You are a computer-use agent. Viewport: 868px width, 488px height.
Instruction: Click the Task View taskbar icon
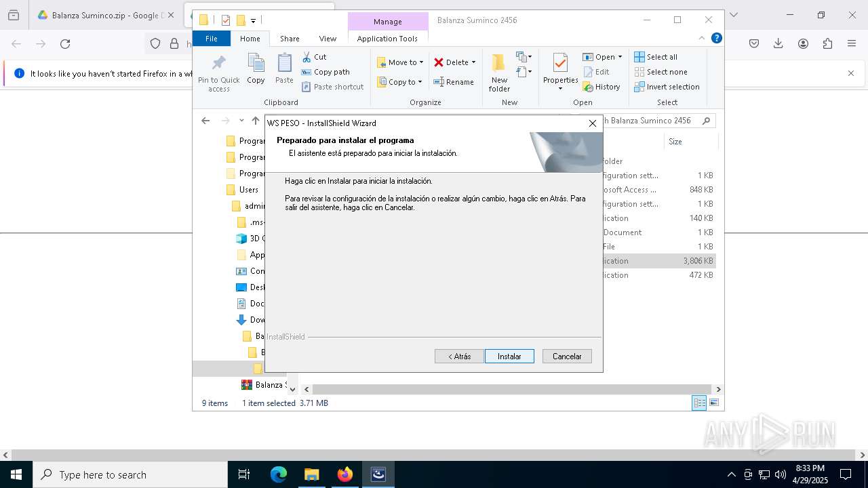(x=244, y=474)
